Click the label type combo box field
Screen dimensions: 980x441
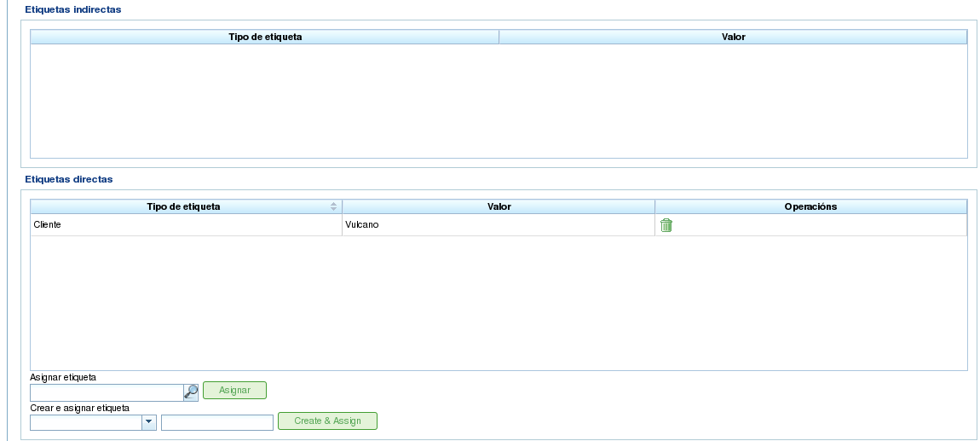tap(86, 422)
